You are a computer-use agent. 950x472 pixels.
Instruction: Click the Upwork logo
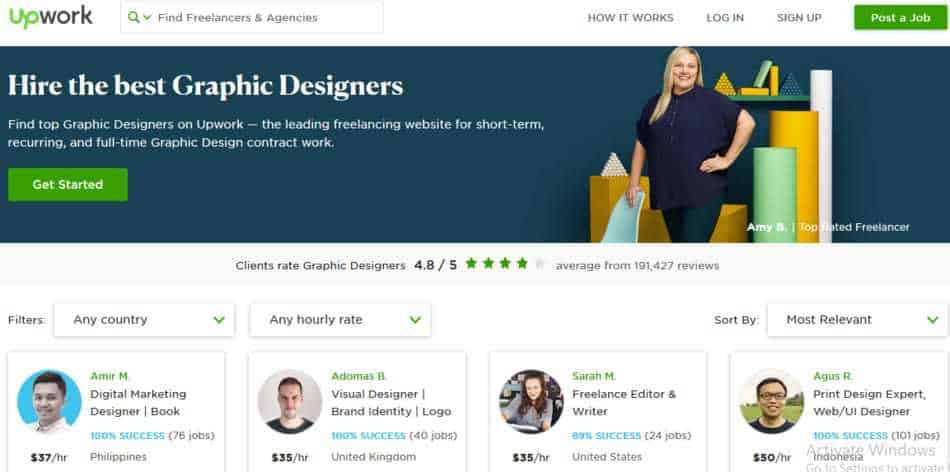(x=51, y=18)
